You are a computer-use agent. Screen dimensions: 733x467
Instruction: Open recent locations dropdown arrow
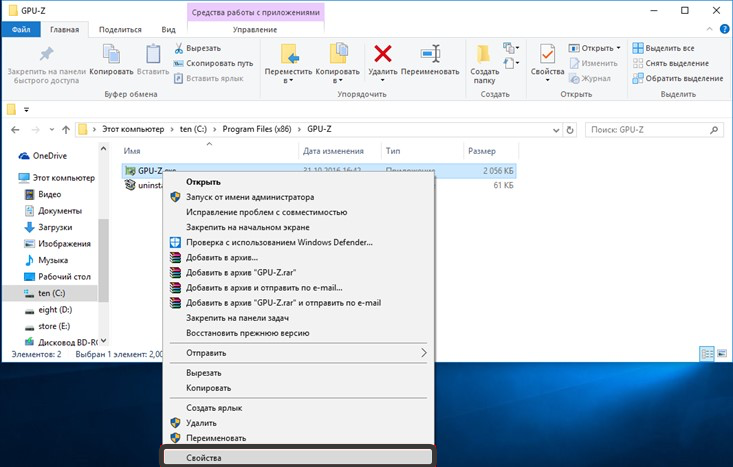(51, 129)
